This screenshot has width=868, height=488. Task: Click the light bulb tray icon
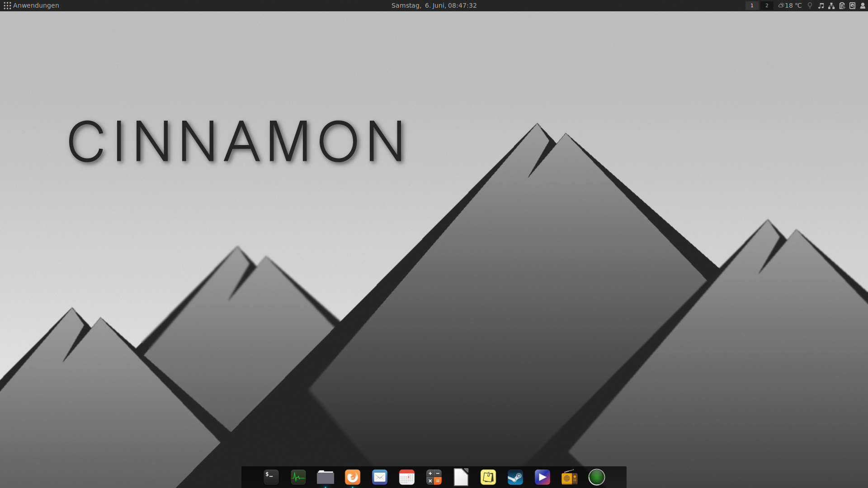[810, 5]
